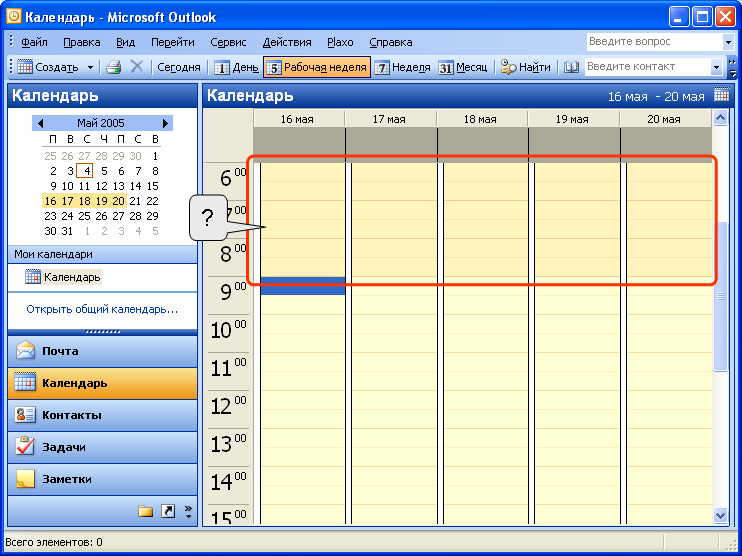Click the toolbar options overflow arrow
The image size is (742, 556).
click(733, 68)
